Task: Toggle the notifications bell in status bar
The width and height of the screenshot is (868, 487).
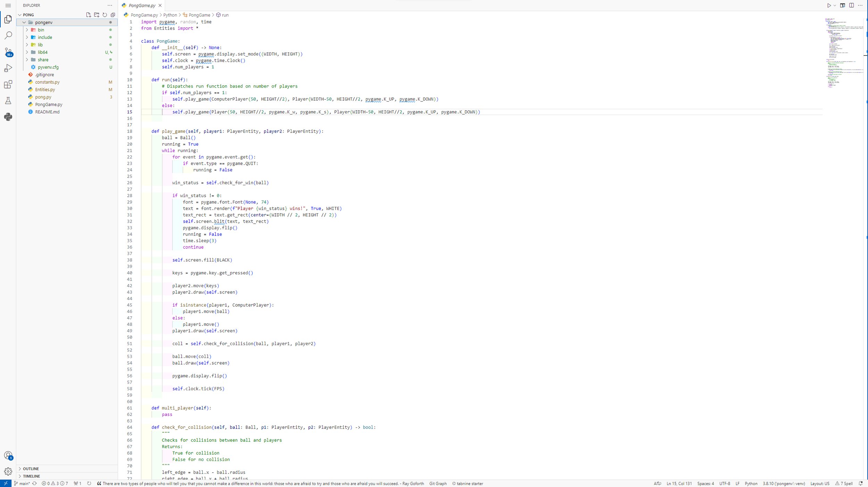Action: click(861, 484)
